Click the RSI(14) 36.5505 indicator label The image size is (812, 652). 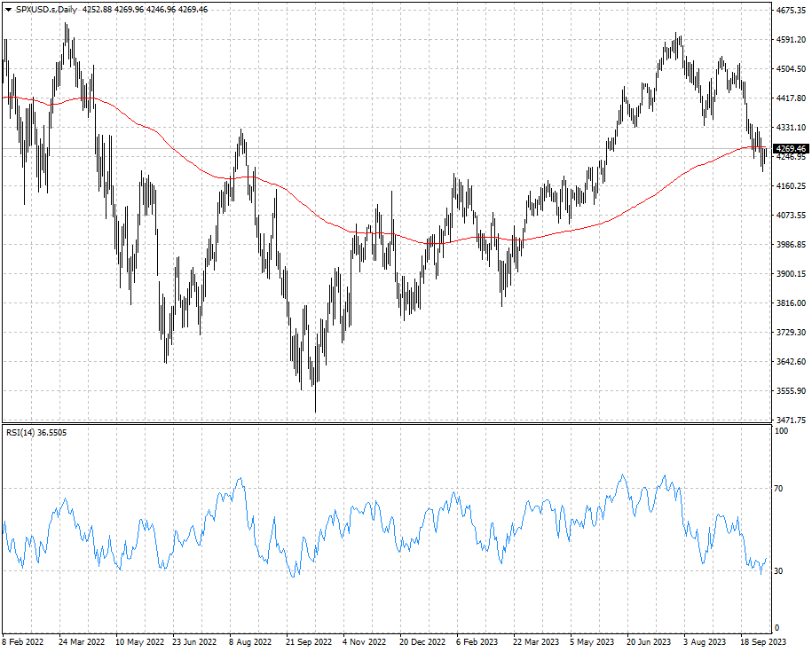tap(36, 433)
